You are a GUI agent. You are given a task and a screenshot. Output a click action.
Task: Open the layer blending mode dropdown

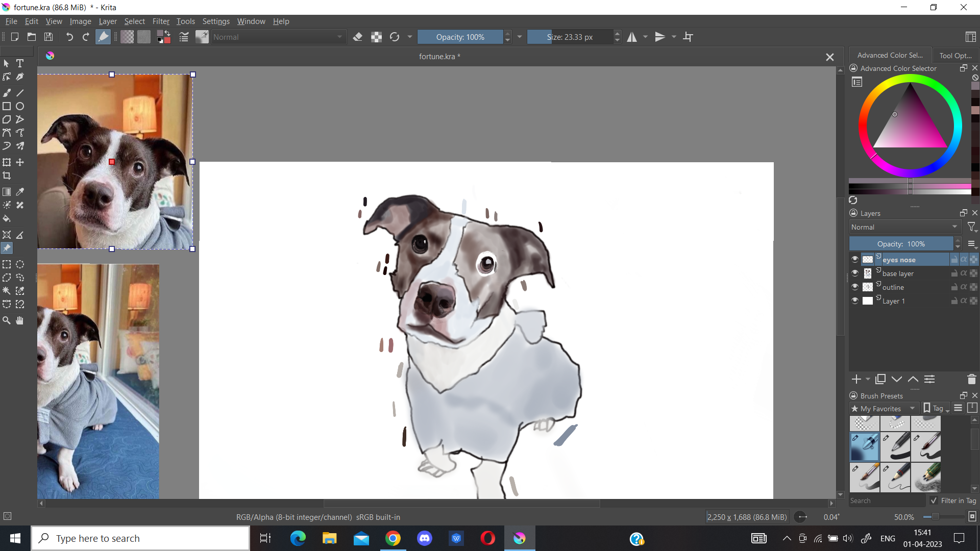click(904, 227)
